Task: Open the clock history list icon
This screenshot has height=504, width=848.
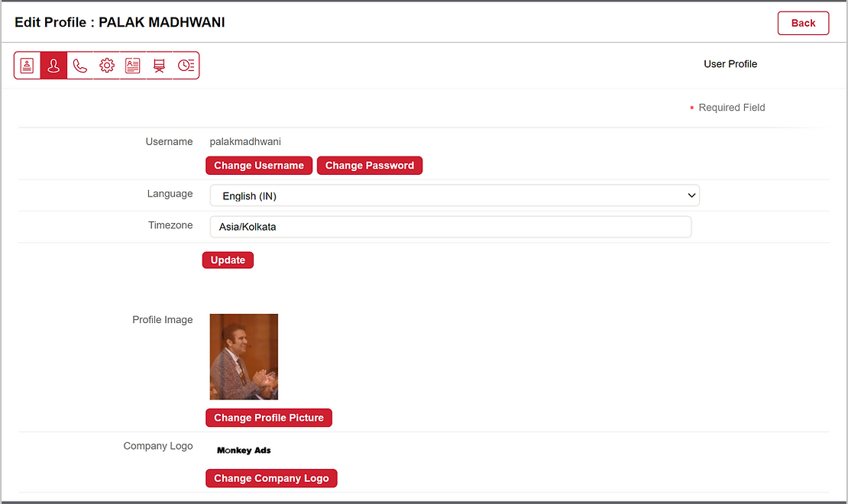Action: [x=186, y=66]
